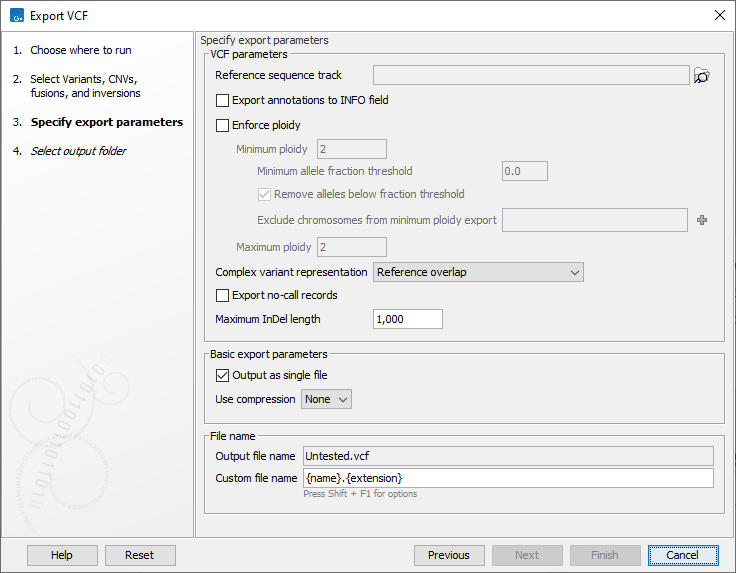Image resolution: width=736 pixels, height=573 pixels.
Task: Click the Export VCF app icon in title bar
Action: click(x=17, y=15)
